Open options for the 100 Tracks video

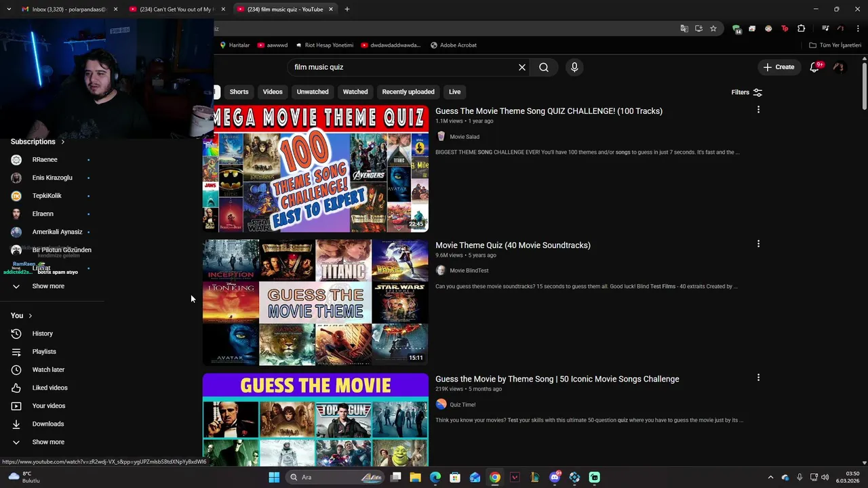758,110
